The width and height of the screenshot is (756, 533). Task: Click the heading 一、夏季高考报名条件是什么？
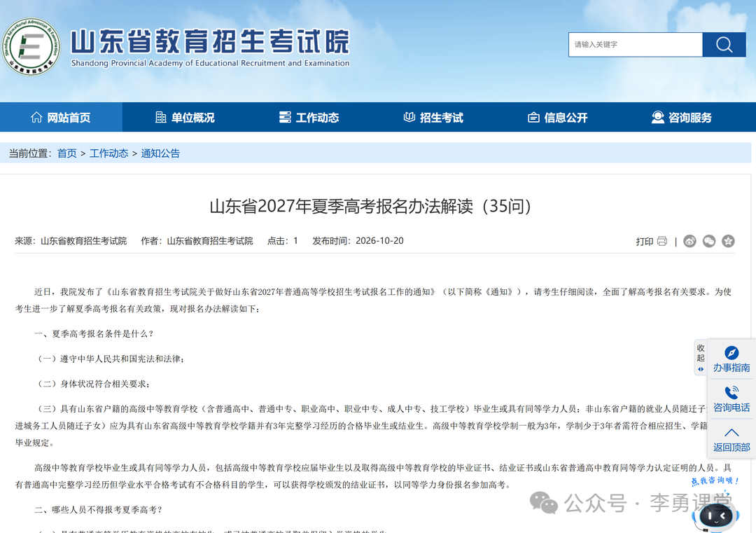[94, 334]
